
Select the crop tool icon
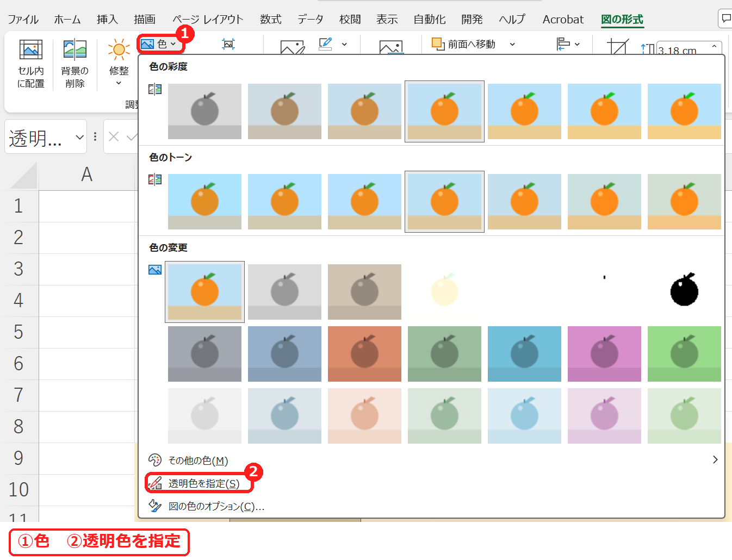click(618, 47)
